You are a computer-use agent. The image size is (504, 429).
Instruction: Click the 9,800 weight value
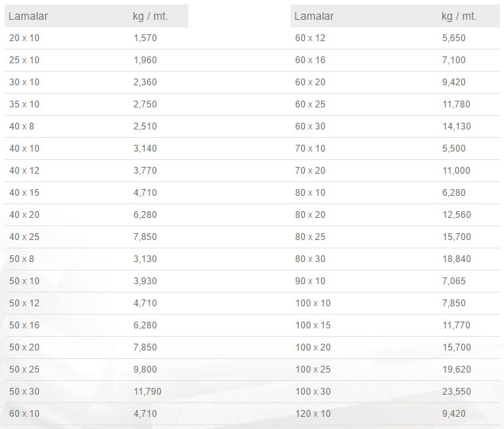click(145, 370)
